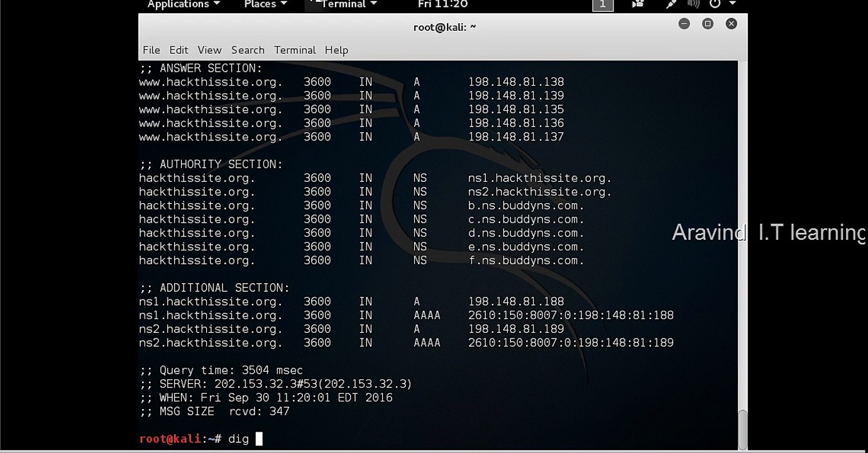Click the NS value ns2.hackthissite.org. in authority section
868x453 pixels.
tap(540, 192)
